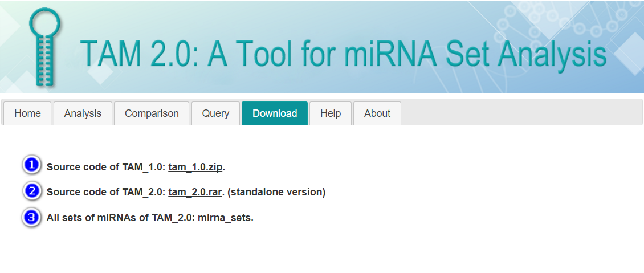Open the Query tab
644x273 pixels.
coord(215,113)
